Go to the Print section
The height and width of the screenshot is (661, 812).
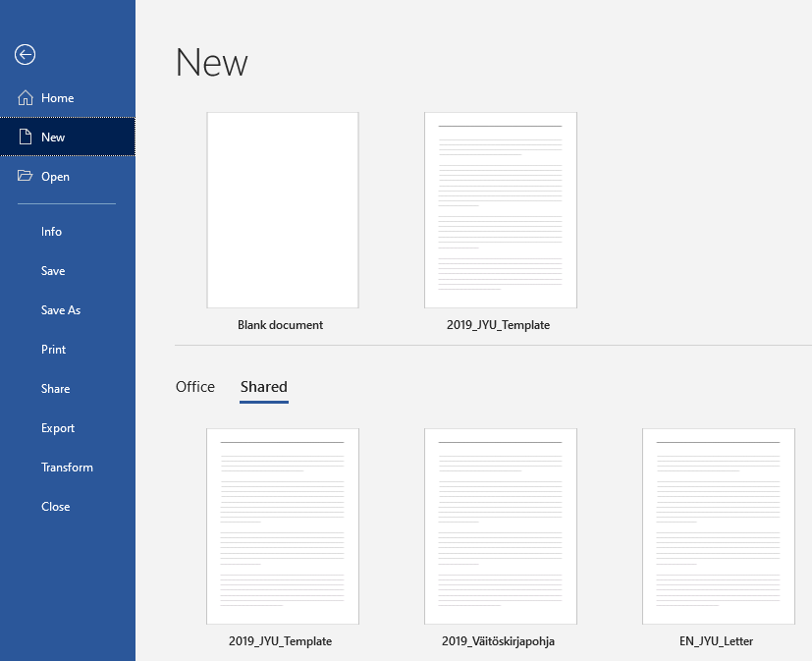tap(53, 350)
